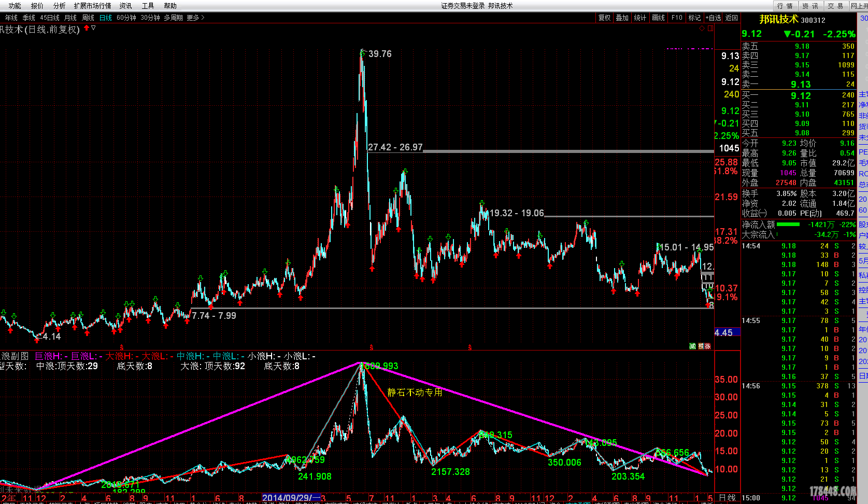Screen dimensions: 868x504
Task: Click the 行情 button at top right
Action: point(785,6)
